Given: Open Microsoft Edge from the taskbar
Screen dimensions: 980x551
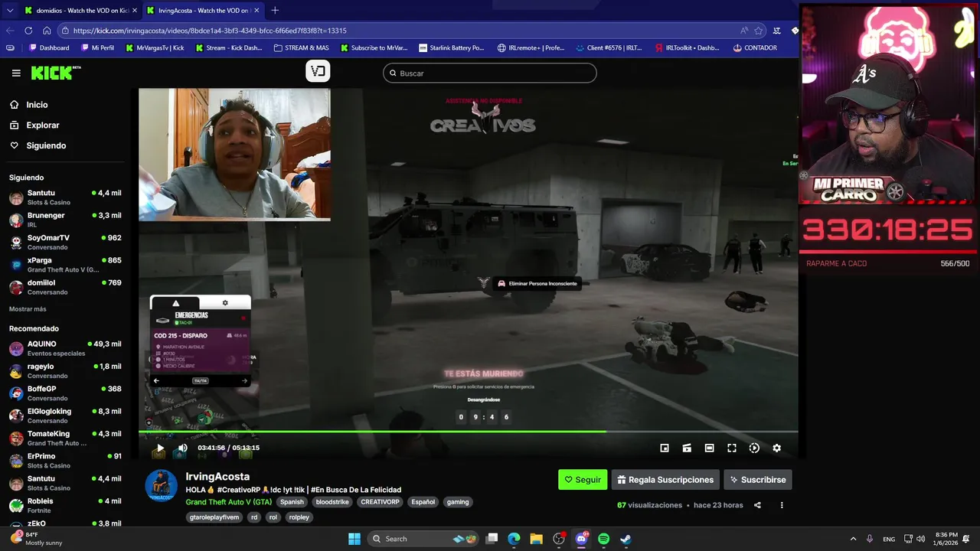Looking at the screenshot, I should tap(514, 539).
